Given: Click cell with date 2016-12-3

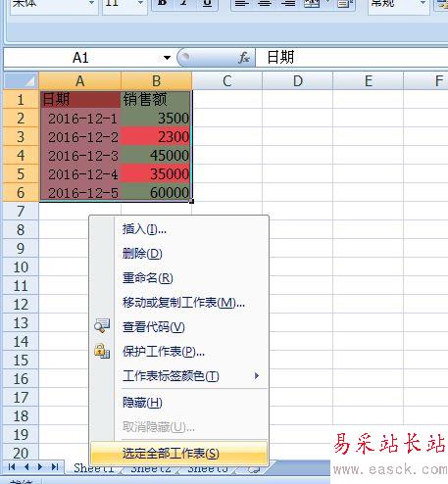Looking at the screenshot, I should 79,155.
